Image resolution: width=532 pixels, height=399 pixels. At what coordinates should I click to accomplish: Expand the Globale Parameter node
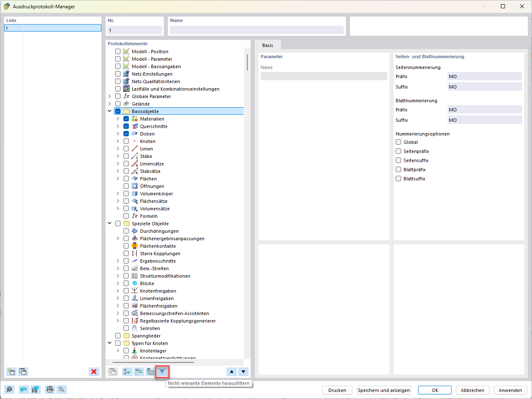(110, 96)
